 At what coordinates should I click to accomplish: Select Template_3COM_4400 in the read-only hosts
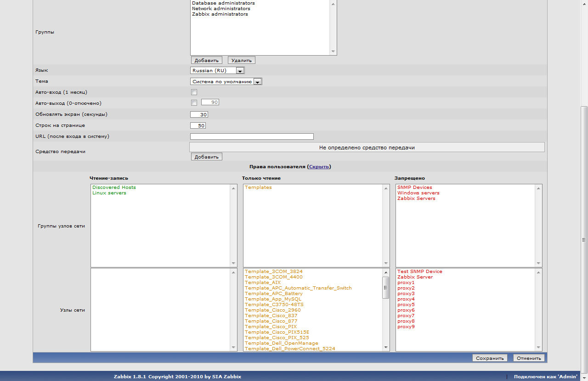[x=274, y=277]
